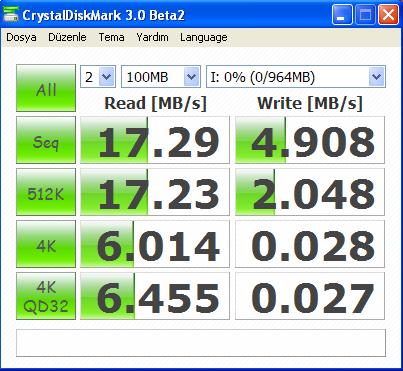Viewport: 403px width, 371px height.
Task: Minimize the CrystalDiskMark window
Action: pyautogui.click(x=342, y=15)
